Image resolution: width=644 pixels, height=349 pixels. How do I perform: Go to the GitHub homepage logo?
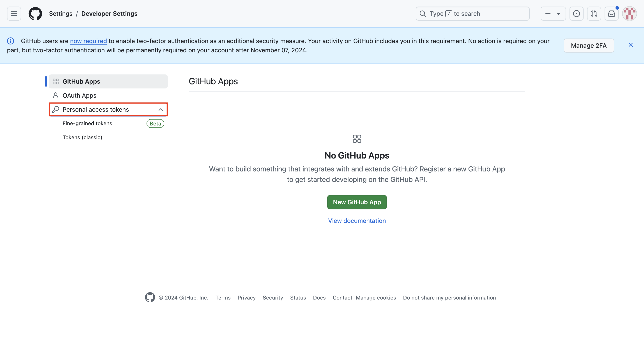(x=35, y=14)
